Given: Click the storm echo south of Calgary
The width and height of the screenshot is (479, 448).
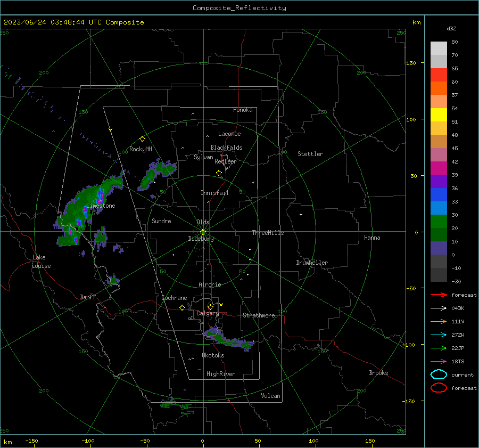Looking at the screenshot, I should coord(228,339).
